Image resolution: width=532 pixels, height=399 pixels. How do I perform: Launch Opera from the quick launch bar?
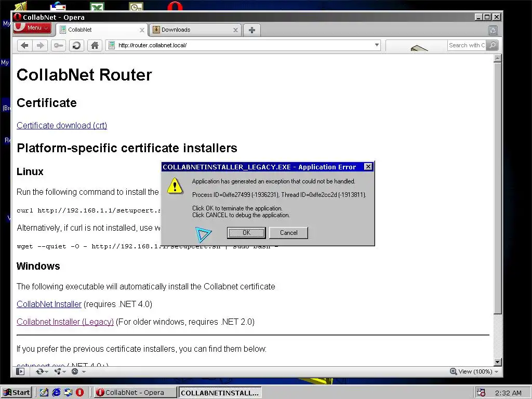tap(79, 393)
